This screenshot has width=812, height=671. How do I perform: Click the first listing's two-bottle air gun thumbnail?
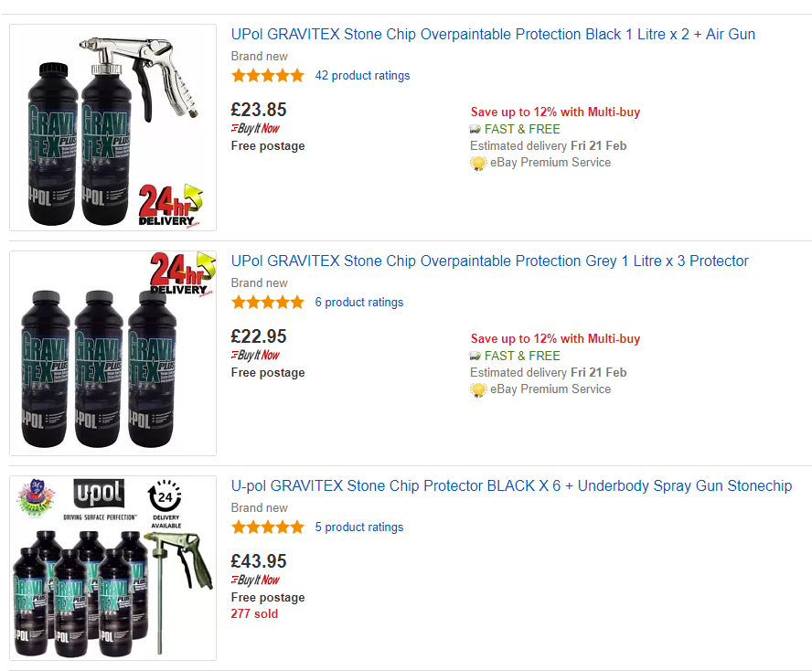[112, 127]
